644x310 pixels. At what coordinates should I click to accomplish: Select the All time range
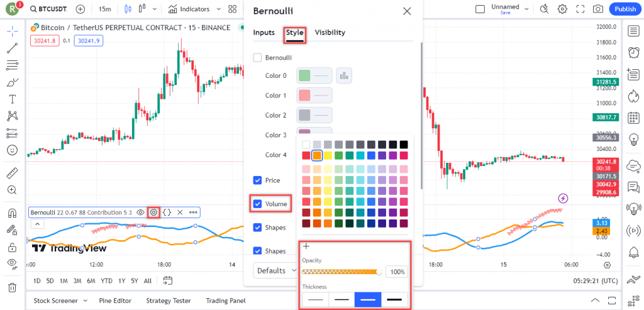click(148, 281)
